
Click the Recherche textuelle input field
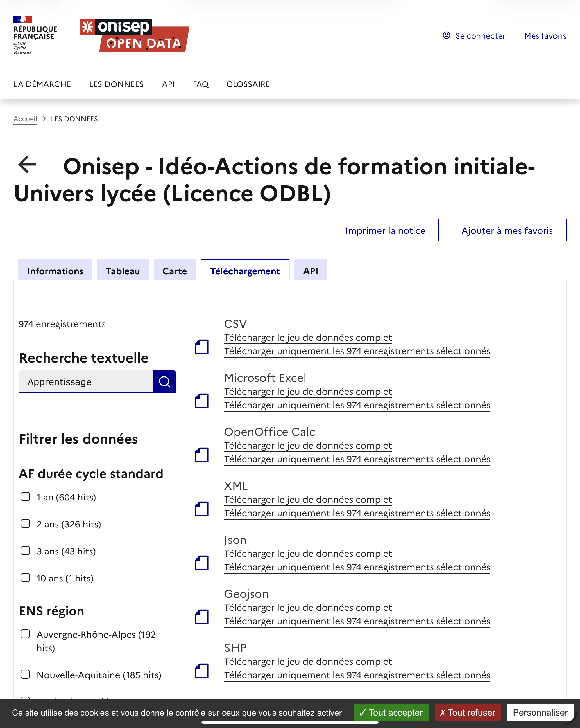86,381
